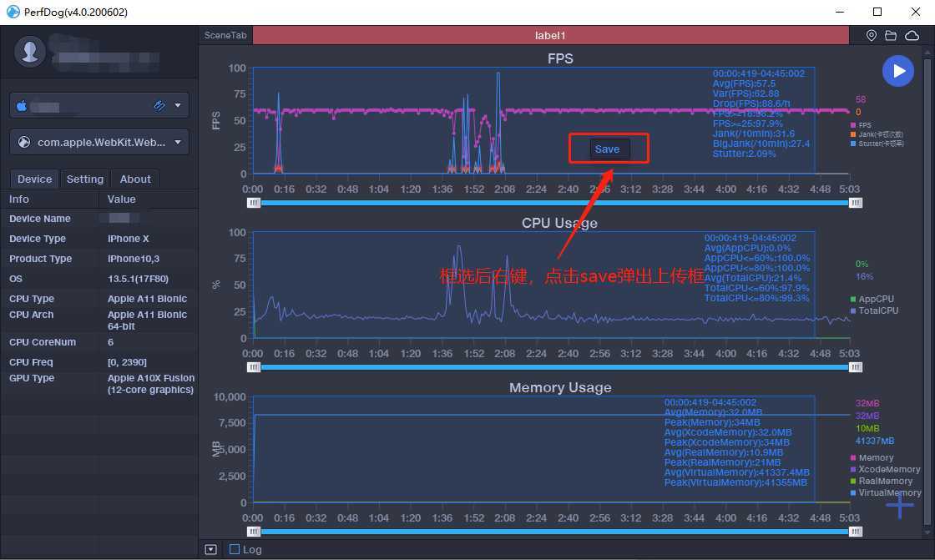Click the Memory Usage chart title
This screenshot has height=560, width=935.
tap(560, 387)
